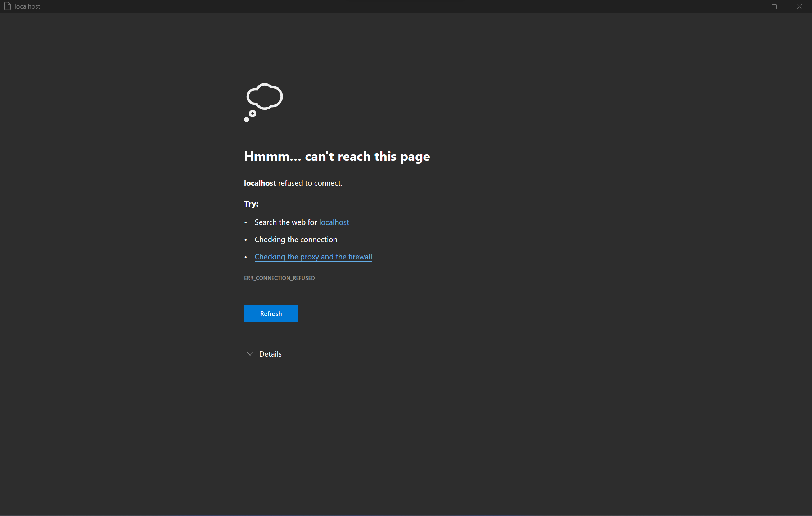Click the Refresh button
Viewport: 812px width, 516px height.
pos(271,313)
